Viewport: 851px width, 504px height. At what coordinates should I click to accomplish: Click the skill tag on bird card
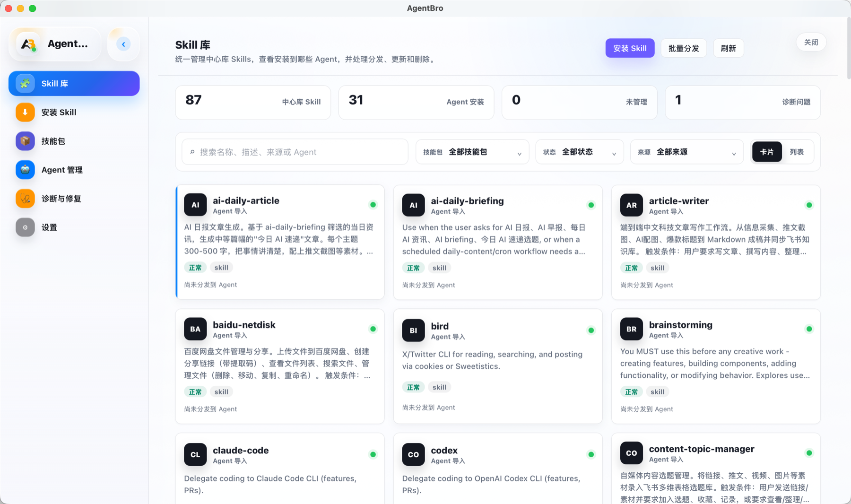439,387
